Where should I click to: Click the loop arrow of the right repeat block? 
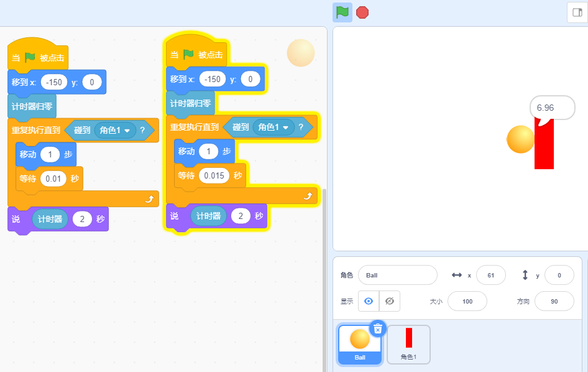[308, 196]
